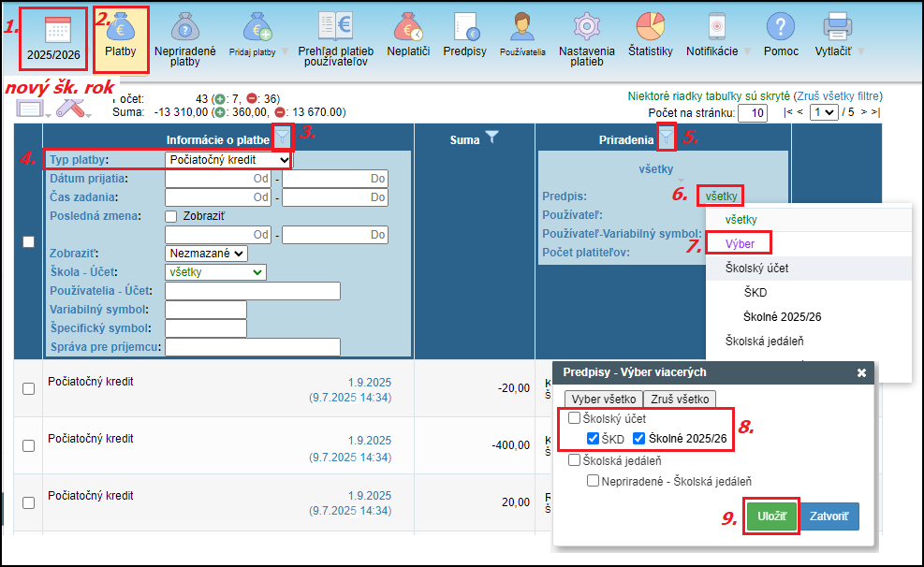This screenshot has width=924, height=567.
Task: Click the Zruš všetky filtre link
Action: 837,96
